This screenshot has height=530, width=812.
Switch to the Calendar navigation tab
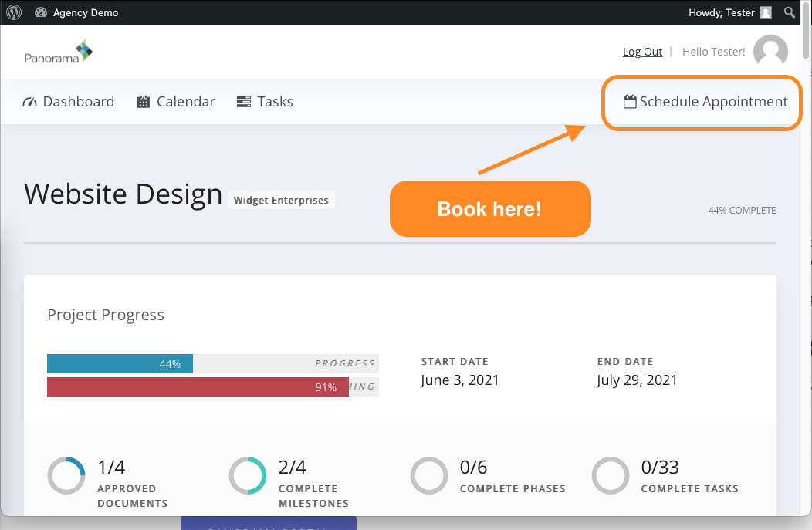185,101
